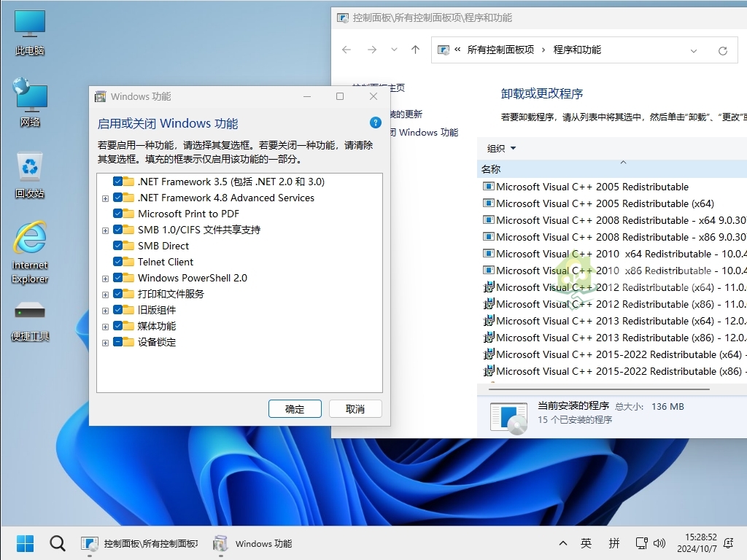Click the taskbar Search icon
Viewport: 747px width, 560px height.
point(57,543)
